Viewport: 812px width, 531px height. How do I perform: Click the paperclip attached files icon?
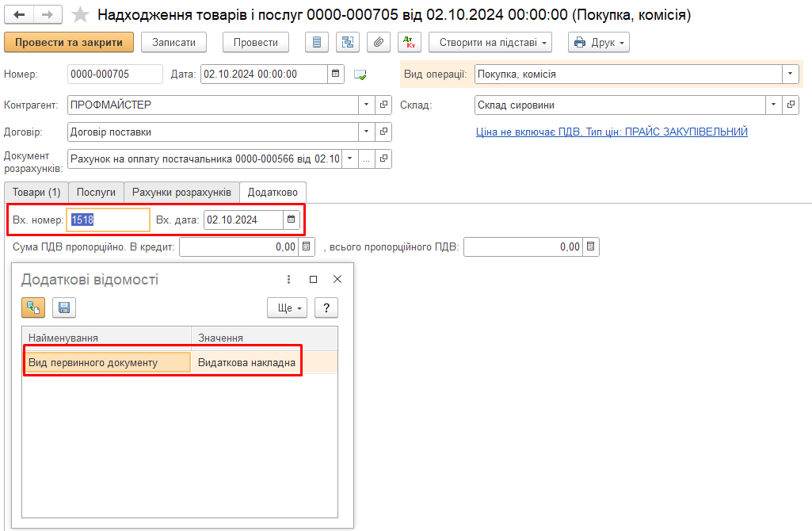(x=379, y=42)
